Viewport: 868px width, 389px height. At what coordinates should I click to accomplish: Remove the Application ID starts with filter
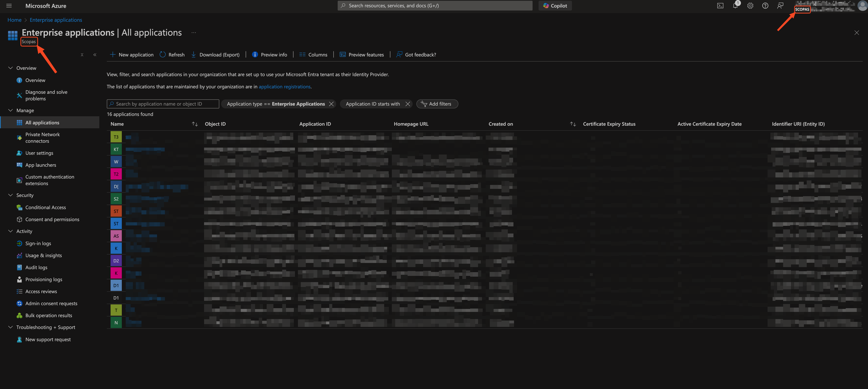pyautogui.click(x=407, y=104)
